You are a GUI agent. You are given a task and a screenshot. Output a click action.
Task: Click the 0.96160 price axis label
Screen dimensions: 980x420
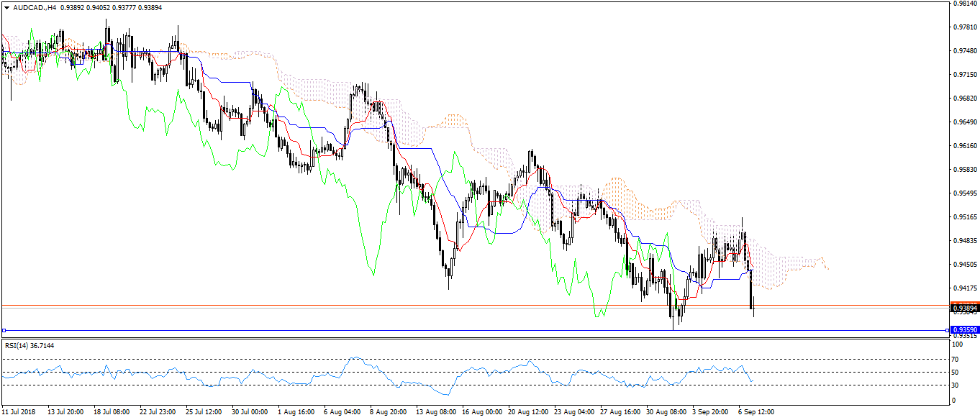point(964,146)
